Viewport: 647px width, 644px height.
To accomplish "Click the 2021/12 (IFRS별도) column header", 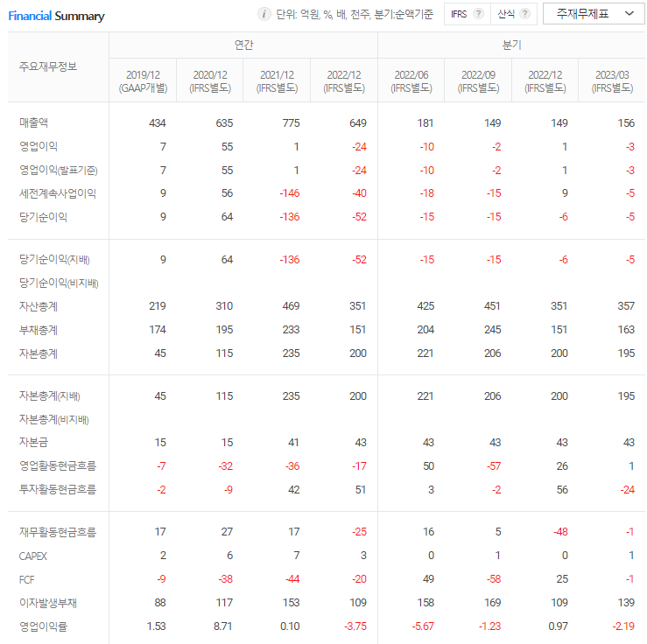I will [x=277, y=81].
